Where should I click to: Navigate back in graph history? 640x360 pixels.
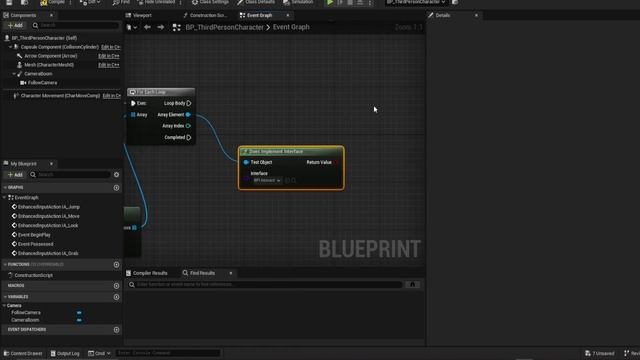(147, 27)
